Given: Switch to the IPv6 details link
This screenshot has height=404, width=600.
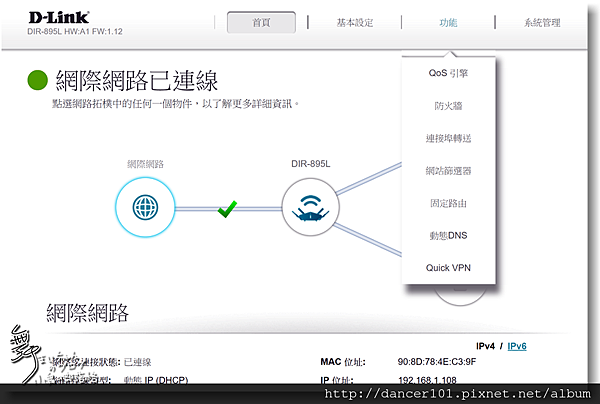Looking at the screenshot, I should (517, 346).
